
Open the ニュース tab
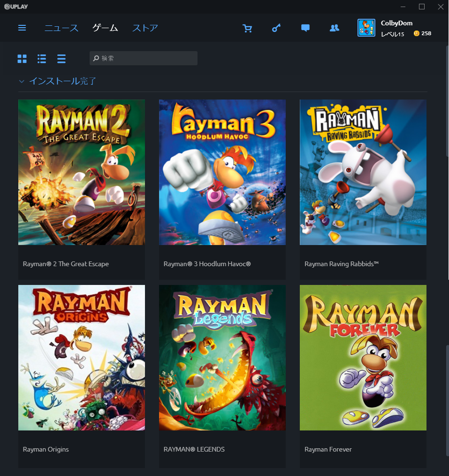coord(61,28)
